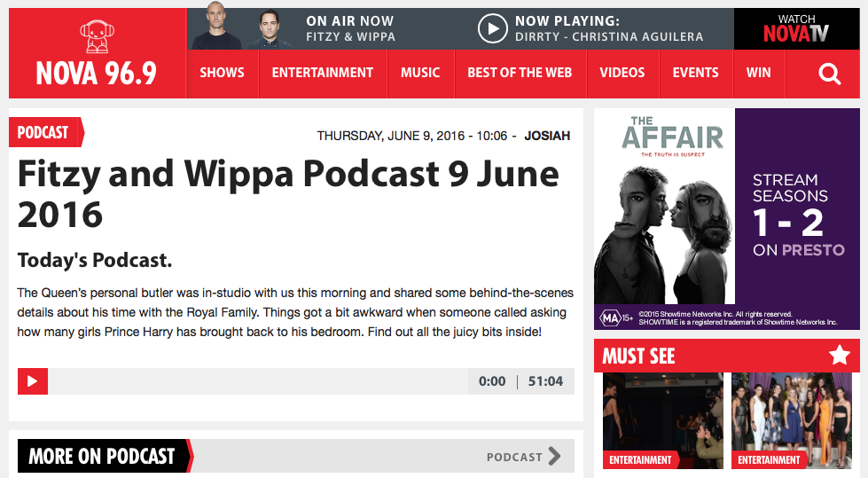The image size is (868, 478).
Task: Click the Must See star icon
Action: coord(840,355)
